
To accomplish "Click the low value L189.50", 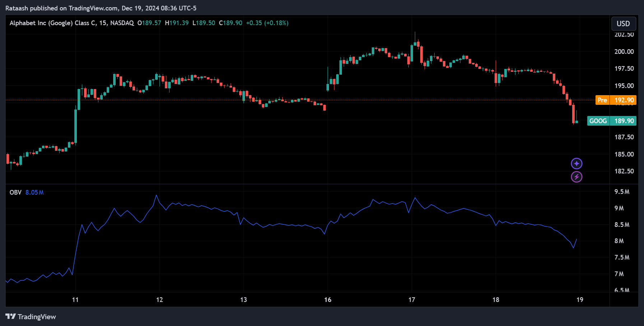I will click(204, 23).
